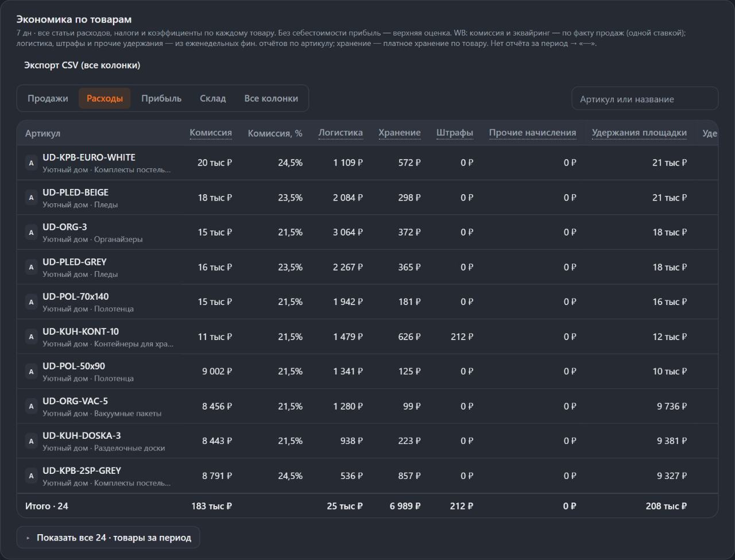Click the A badge next to UD-ORG-VAC-5
Screen dimensions: 735x560
pyautogui.click(x=31, y=406)
